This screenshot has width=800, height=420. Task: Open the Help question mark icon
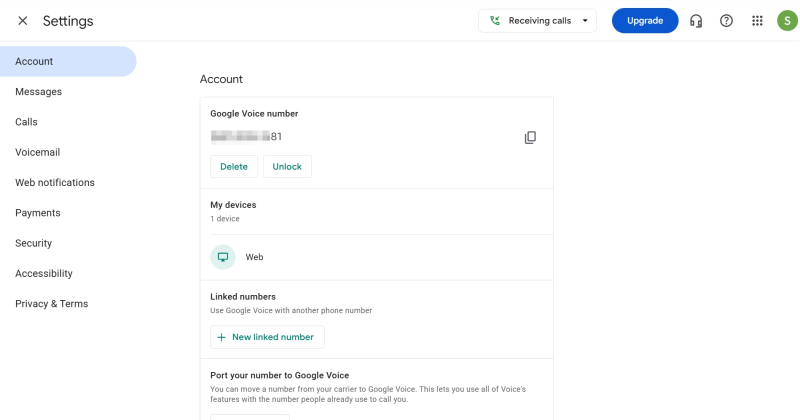coord(727,21)
